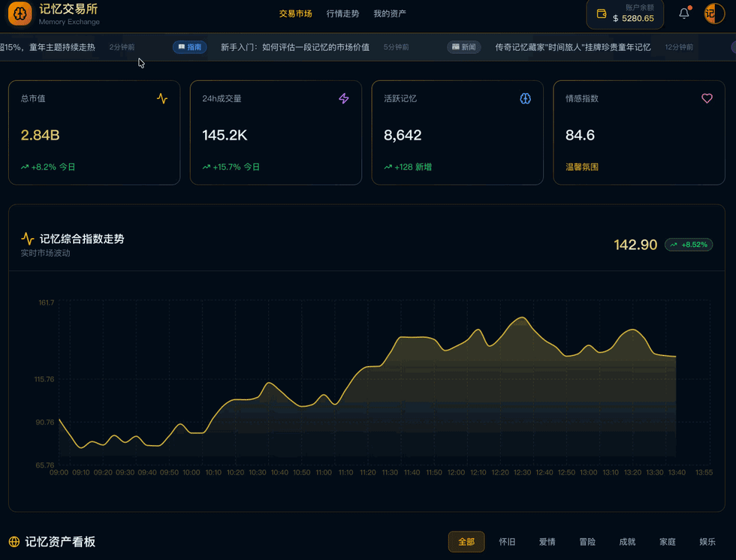
Task: Click the Memory Exchange brain logo
Action: pyautogui.click(x=20, y=14)
